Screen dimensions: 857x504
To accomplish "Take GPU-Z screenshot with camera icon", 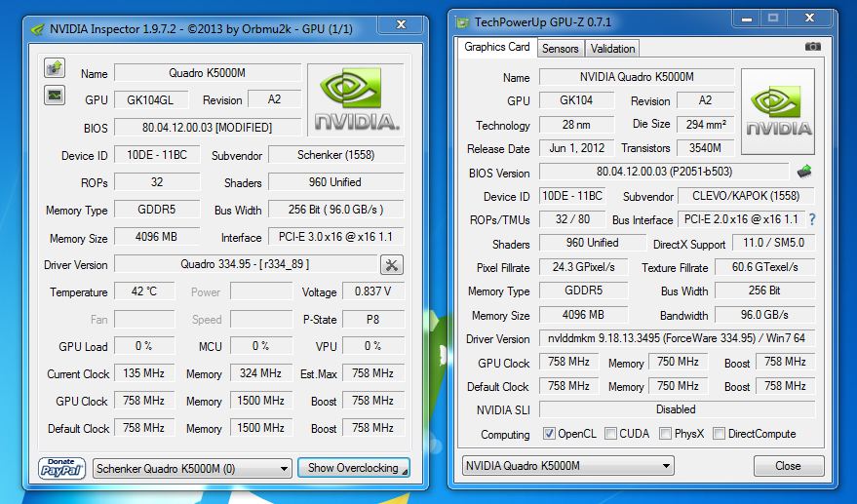I will [813, 47].
